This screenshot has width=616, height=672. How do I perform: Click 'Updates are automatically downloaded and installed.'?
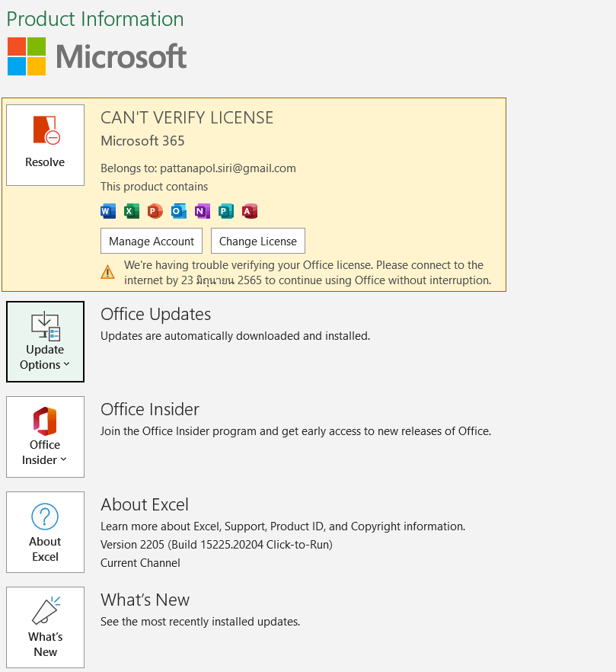[235, 335]
